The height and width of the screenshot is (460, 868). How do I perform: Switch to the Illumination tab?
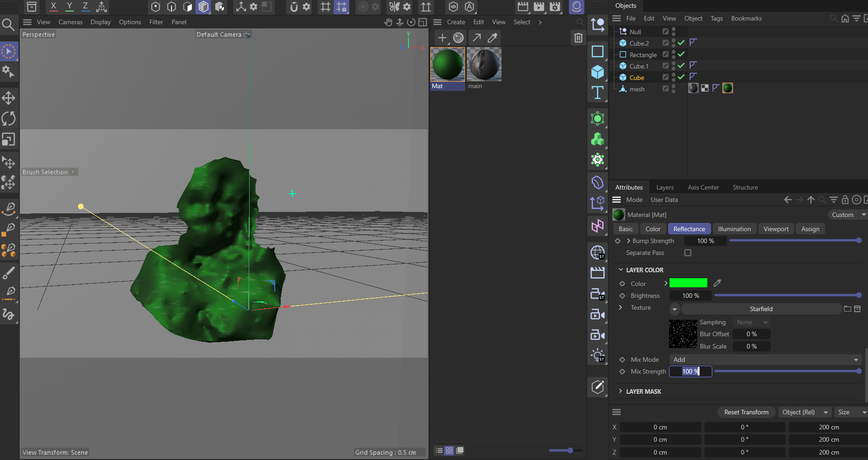click(734, 229)
